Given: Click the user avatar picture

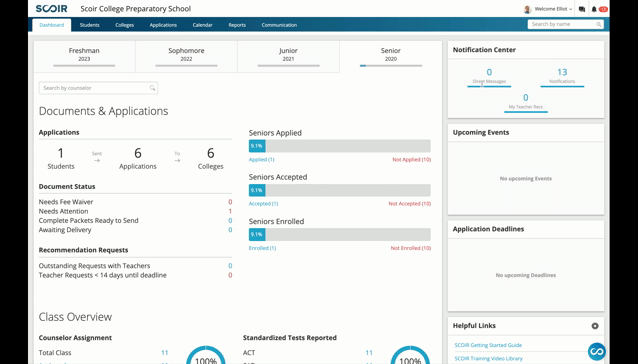Looking at the screenshot, I should (527, 9).
